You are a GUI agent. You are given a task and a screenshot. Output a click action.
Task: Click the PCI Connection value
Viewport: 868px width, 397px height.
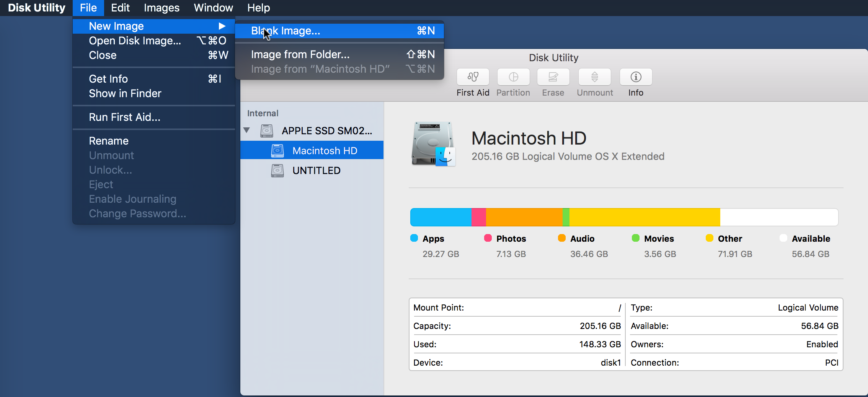click(x=832, y=363)
